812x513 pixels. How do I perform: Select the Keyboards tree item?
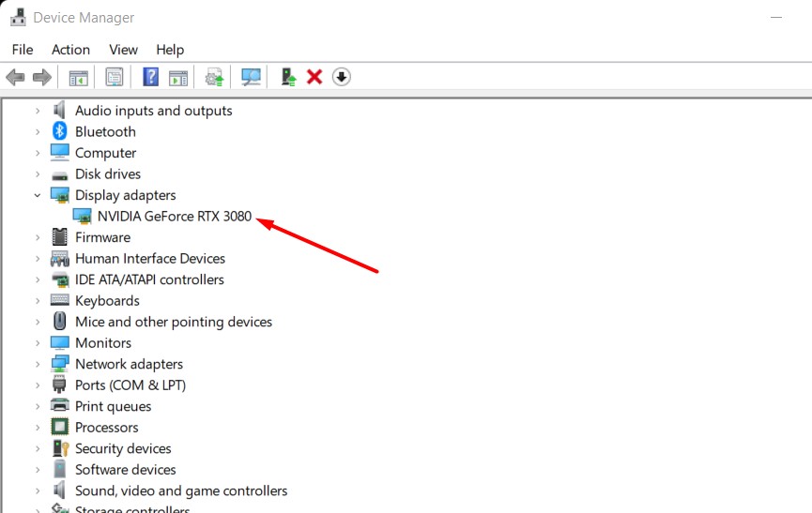click(x=107, y=301)
